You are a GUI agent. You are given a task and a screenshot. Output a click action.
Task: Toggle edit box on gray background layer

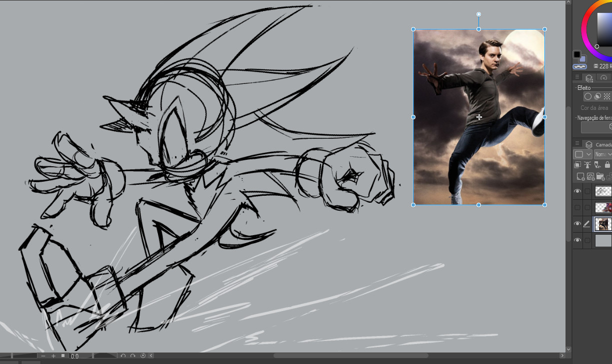[x=587, y=241]
